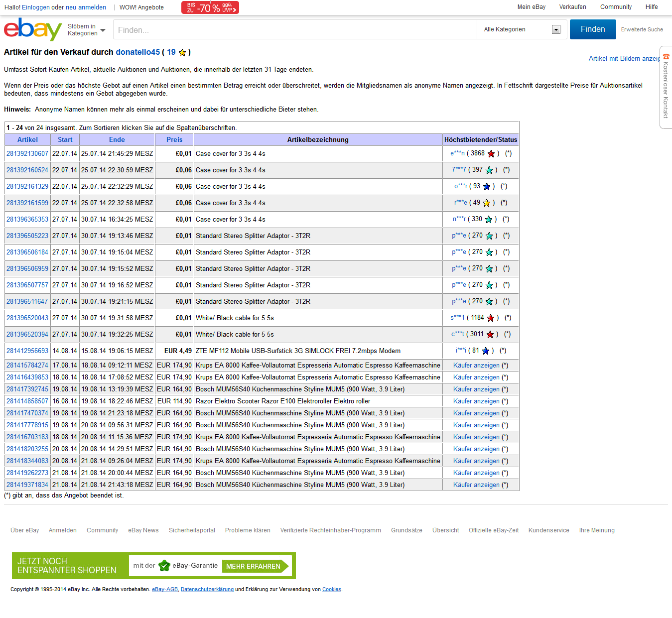Open Offizielle eBay-Zeit link
This screenshot has height=618, width=672.
point(494,530)
